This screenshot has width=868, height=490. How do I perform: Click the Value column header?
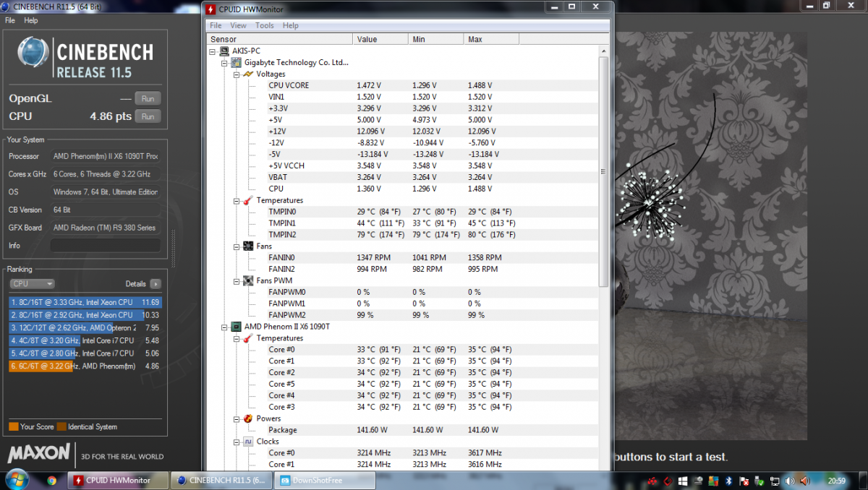click(380, 39)
